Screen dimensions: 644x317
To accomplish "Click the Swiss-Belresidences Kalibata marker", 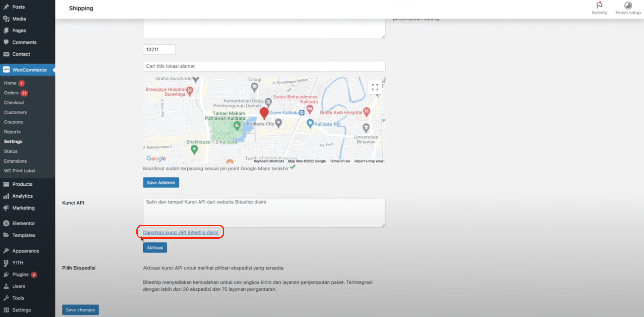I will coord(310,109).
